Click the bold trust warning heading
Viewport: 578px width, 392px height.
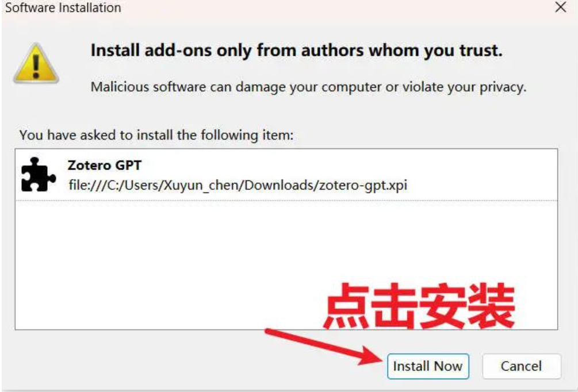click(296, 51)
